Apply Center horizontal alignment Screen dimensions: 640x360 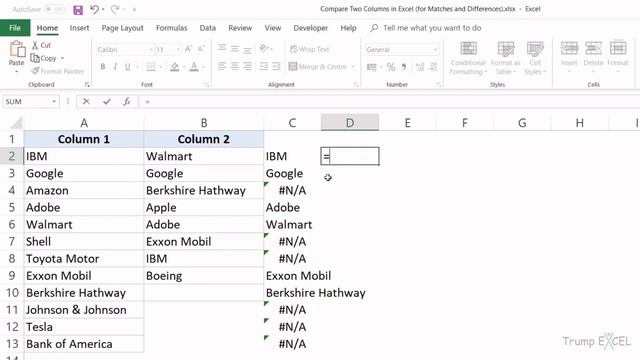(x=235, y=66)
